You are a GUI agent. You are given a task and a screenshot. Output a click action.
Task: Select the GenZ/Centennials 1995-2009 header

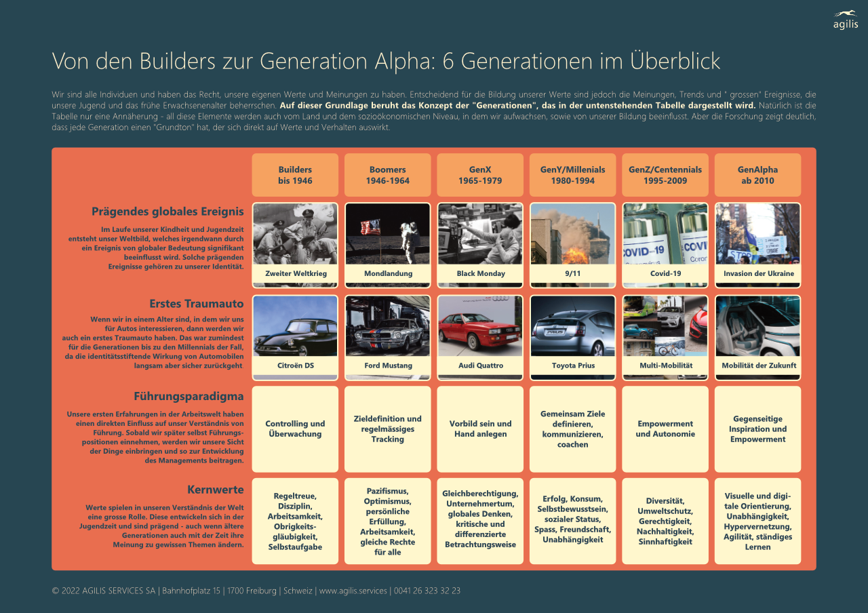point(665,175)
